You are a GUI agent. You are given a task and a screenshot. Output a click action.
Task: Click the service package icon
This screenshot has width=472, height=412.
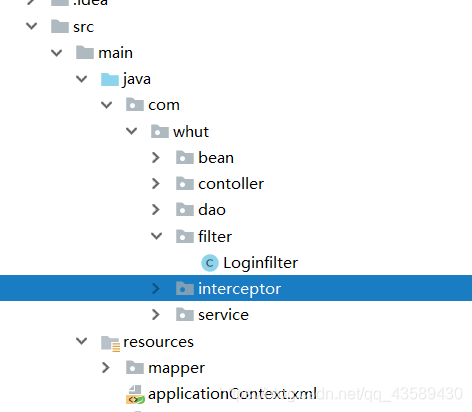point(185,314)
